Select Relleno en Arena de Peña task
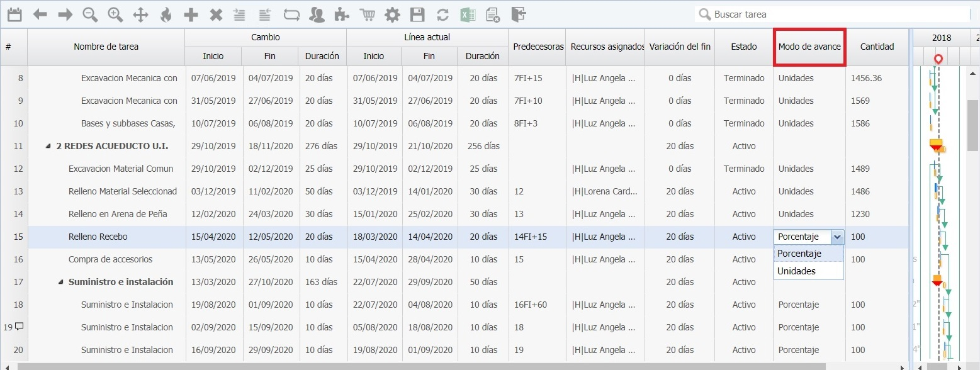 point(118,214)
